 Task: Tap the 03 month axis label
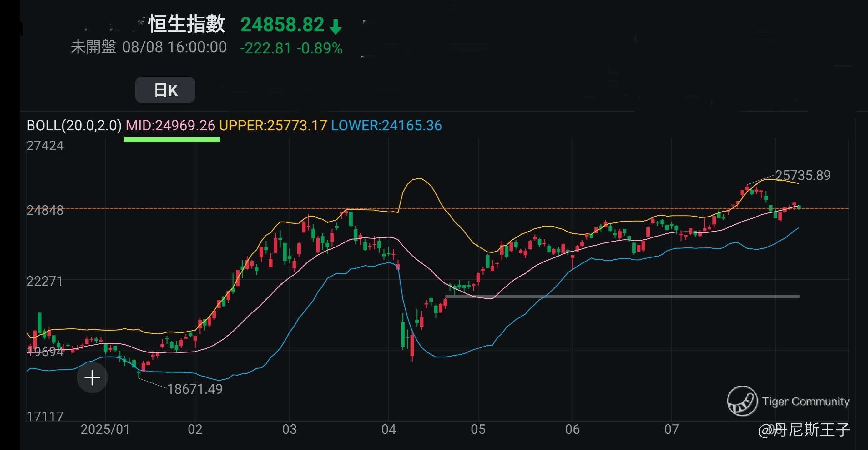click(290, 429)
